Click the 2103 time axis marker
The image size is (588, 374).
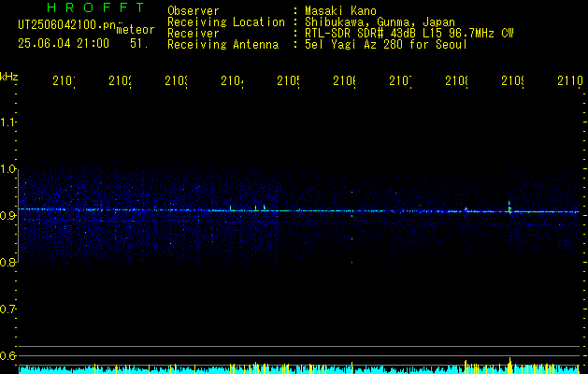coord(176,81)
